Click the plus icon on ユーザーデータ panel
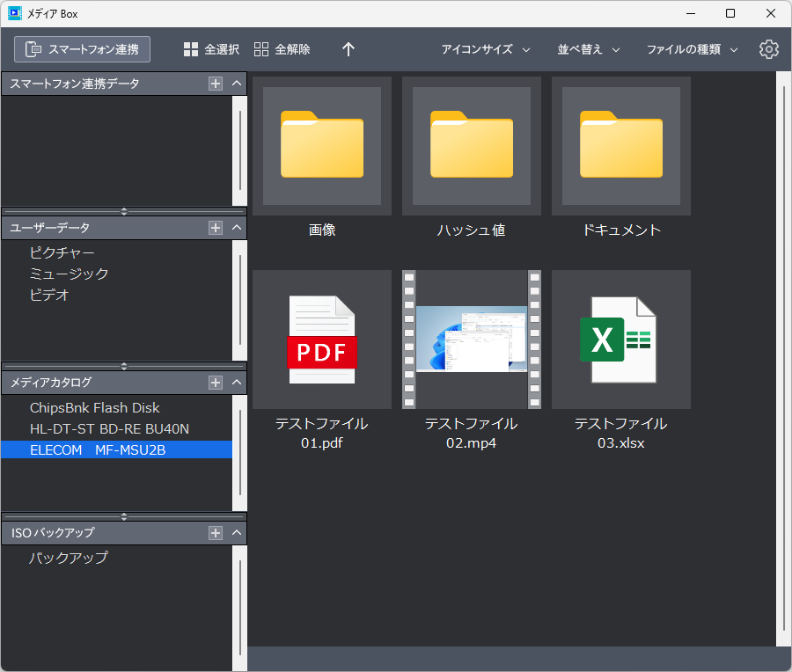Viewport: 792px width, 672px height. (x=217, y=227)
